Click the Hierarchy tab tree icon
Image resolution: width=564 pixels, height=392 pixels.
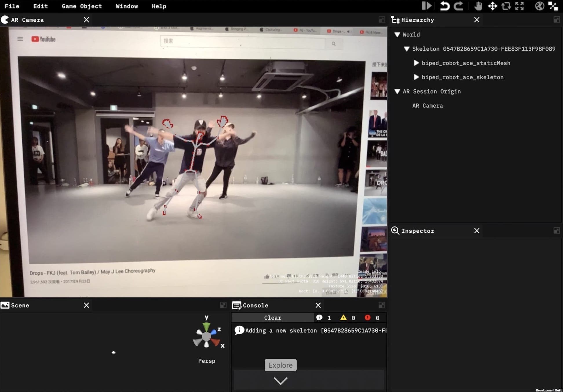(x=395, y=20)
